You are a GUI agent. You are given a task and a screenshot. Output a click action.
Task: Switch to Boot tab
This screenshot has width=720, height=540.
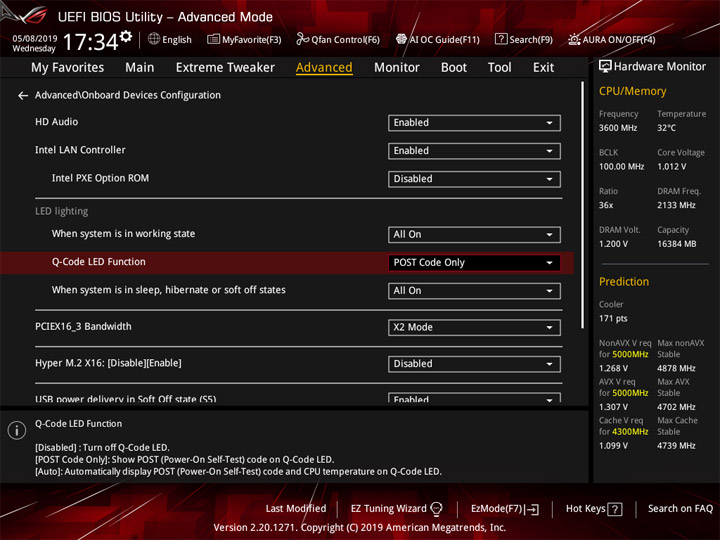(454, 68)
